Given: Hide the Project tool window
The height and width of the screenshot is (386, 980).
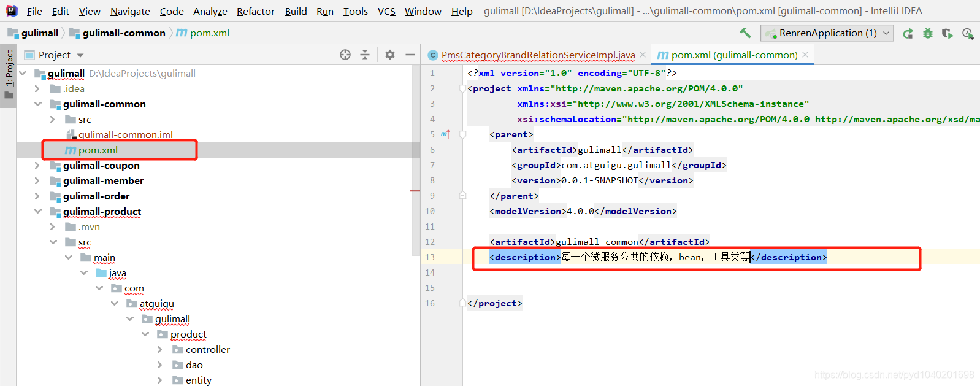Looking at the screenshot, I should (x=410, y=55).
